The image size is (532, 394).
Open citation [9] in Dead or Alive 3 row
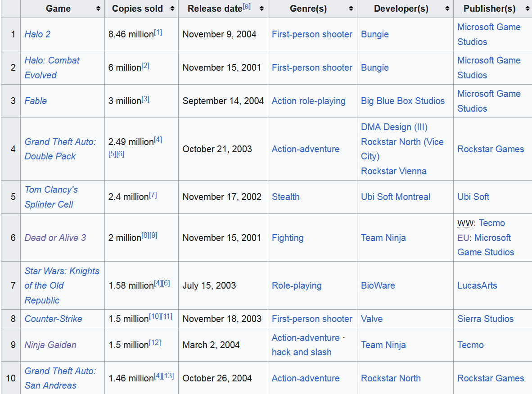tap(153, 235)
